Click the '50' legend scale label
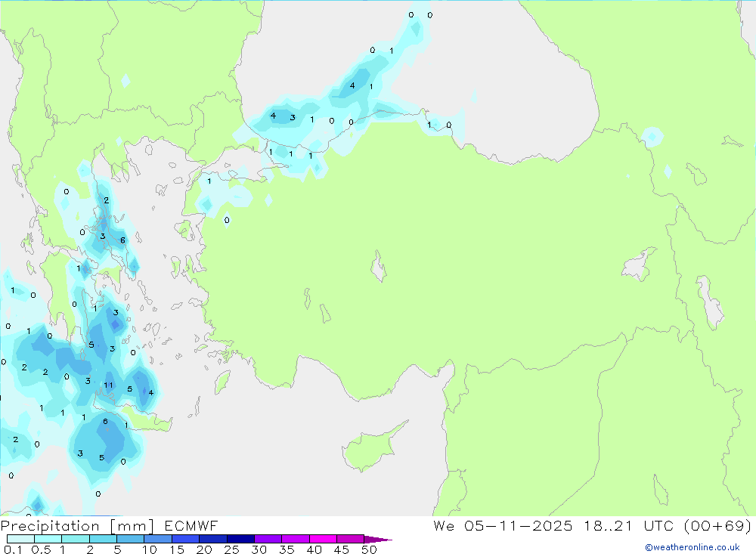The width and height of the screenshot is (756, 554). tap(370, 549)
